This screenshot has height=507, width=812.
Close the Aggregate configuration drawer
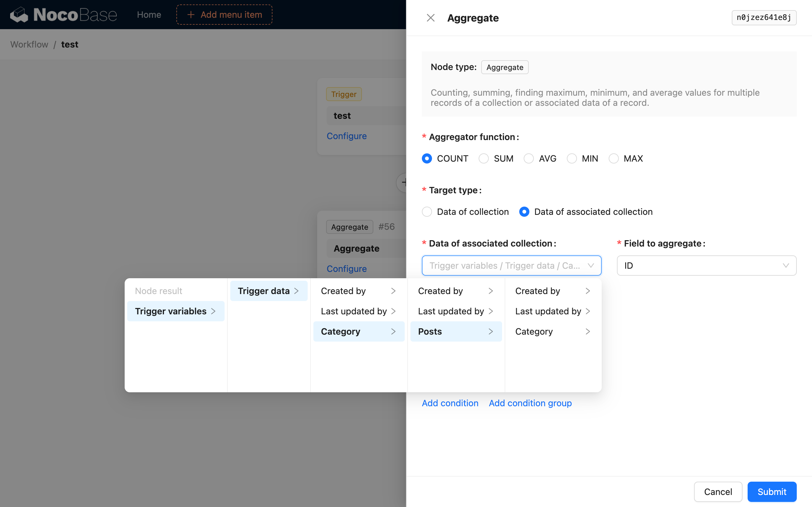tap(430, 17)
